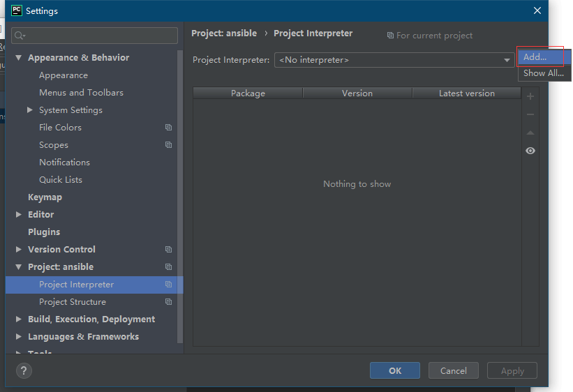The height and width of the screenshot is (392, 573).
Task: Click the Cancel button
Action: tap(453, 370)
